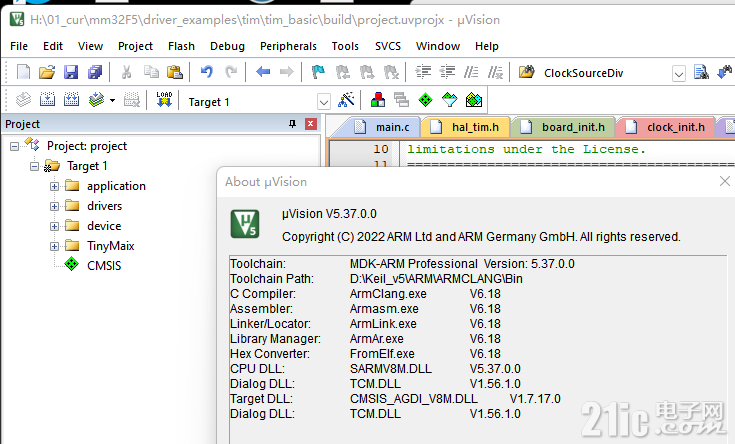Open the SVCS menu
735x444 pixels.
tap(388, 46)
